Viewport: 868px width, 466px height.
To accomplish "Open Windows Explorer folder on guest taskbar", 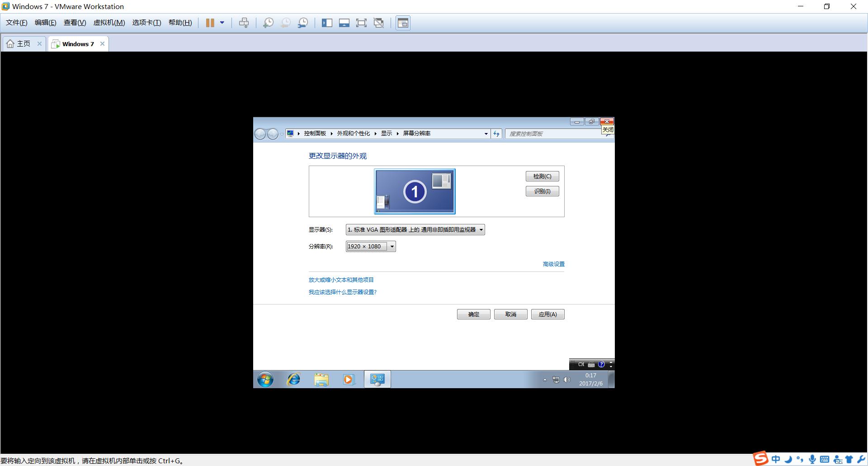I will [321, 379].
